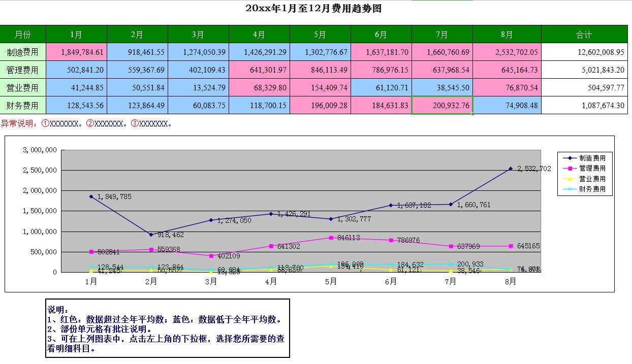Image resolution: width=632 pixels, height=364 pixels.
Task: Click the 8月 x-axis label
Action: [x=509, y=280]
